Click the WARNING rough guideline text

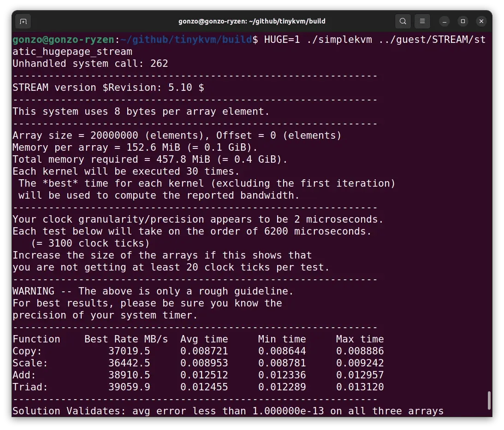[152, 291]
